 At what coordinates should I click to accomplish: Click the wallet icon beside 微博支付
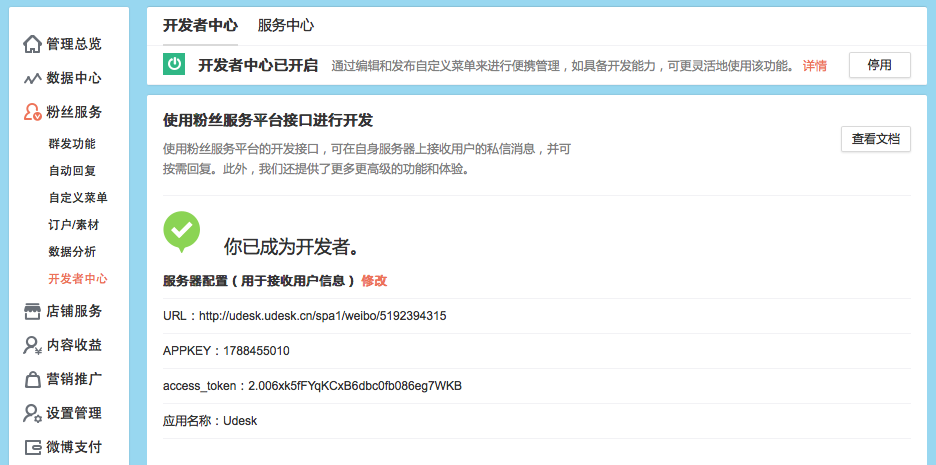tap(33, 447)
